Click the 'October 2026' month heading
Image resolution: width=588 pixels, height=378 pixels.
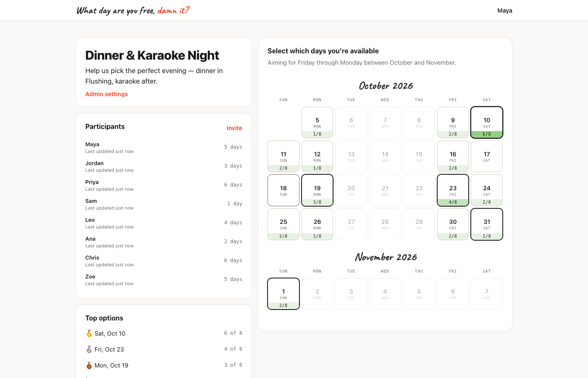(386, 86)
